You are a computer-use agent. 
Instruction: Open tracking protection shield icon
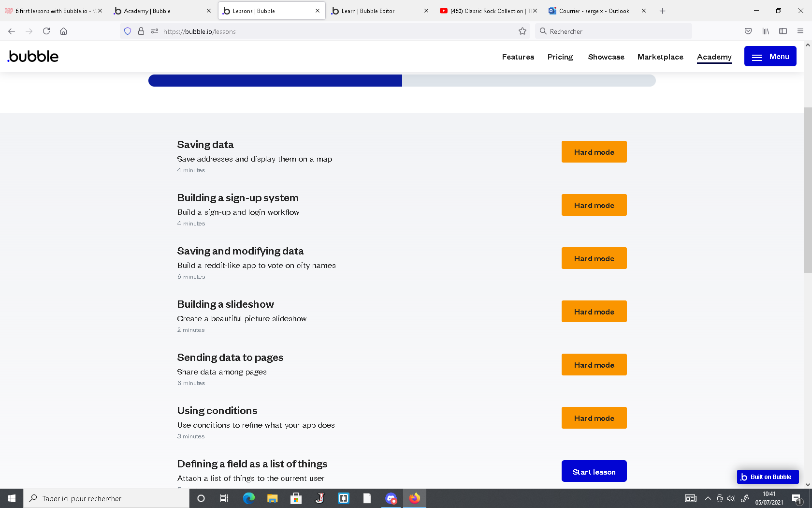pyautogui.click(x=128, y=31)
